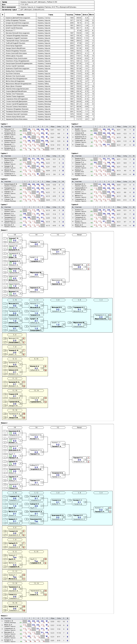Select row Строев Сергей Владимирович
Screen dimensions: 137x644
coord(48,104)
